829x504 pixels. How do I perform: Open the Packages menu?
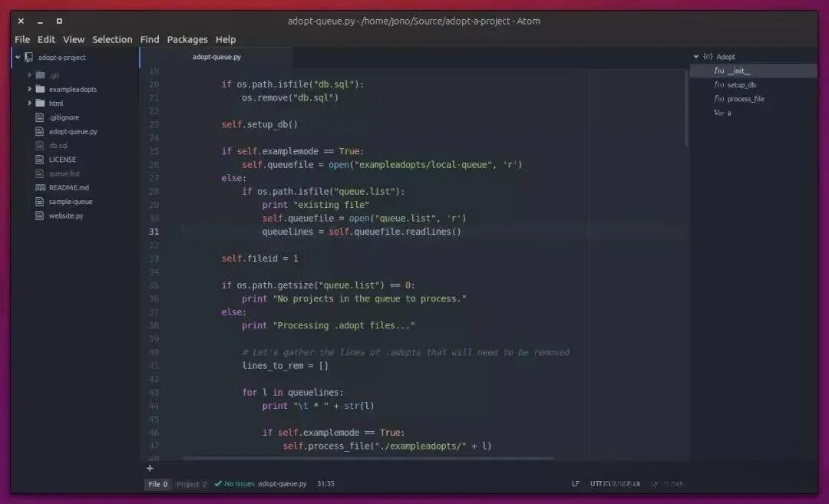click(187, 40)
